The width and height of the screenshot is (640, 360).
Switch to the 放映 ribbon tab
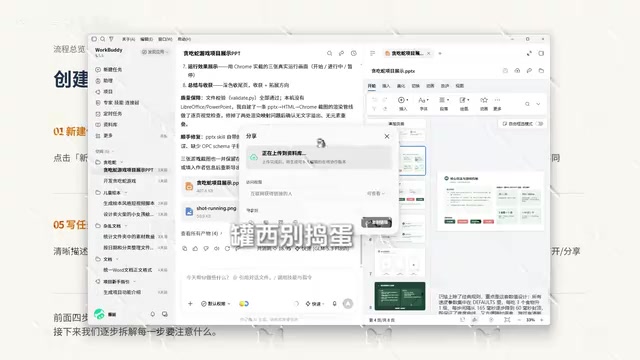click(x=445, y=86)
